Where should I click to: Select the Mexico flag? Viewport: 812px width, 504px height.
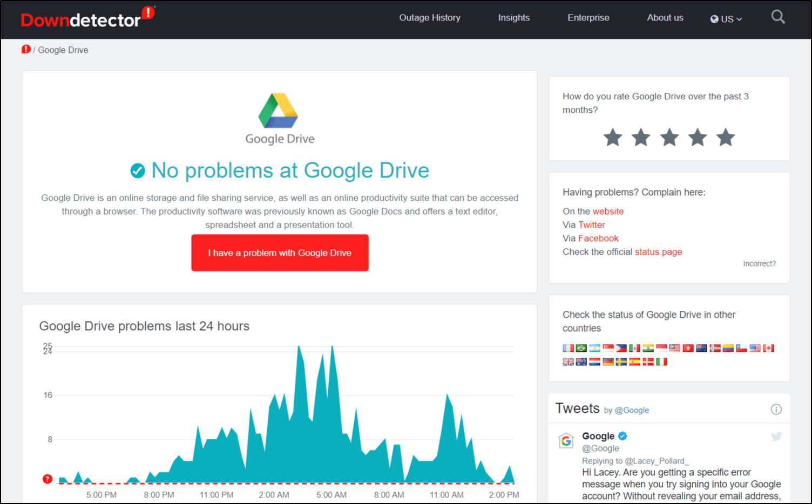[x=635, y=348]
